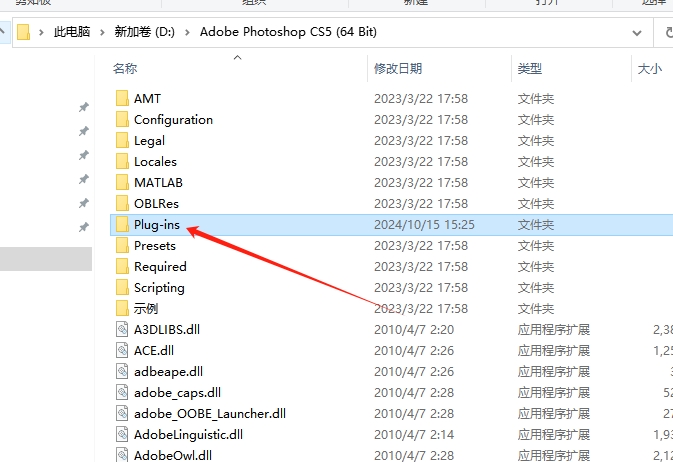673x462 pixels.
Task: Open the Configuration folder icon
Action: tap(122, 119)
